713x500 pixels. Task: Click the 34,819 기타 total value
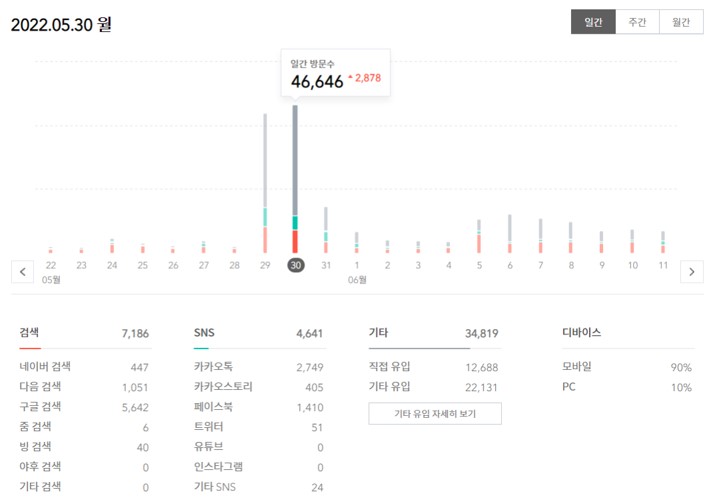[x=482, y=334]
